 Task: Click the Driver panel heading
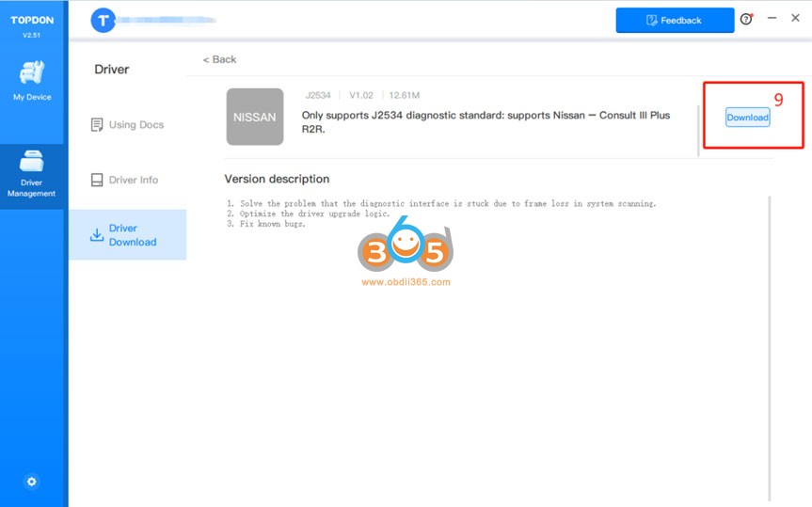[x=112, y=70]
